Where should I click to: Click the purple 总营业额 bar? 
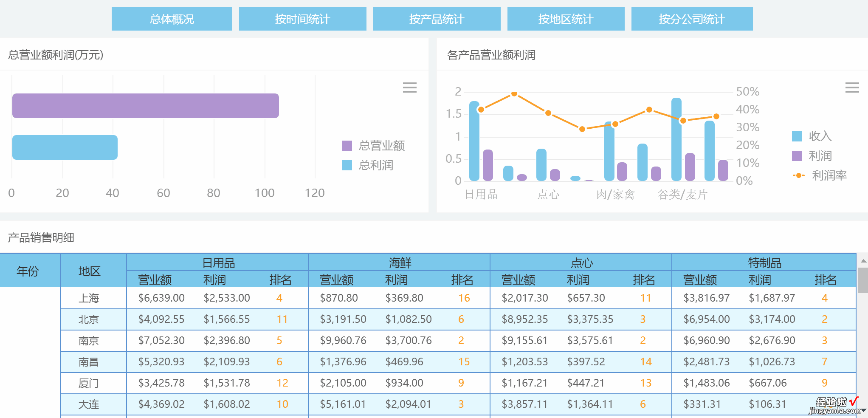click(146, 106)
